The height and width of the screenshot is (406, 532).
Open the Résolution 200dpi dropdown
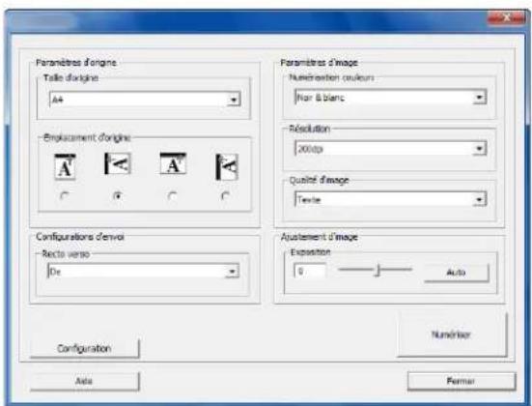[390, 149]
